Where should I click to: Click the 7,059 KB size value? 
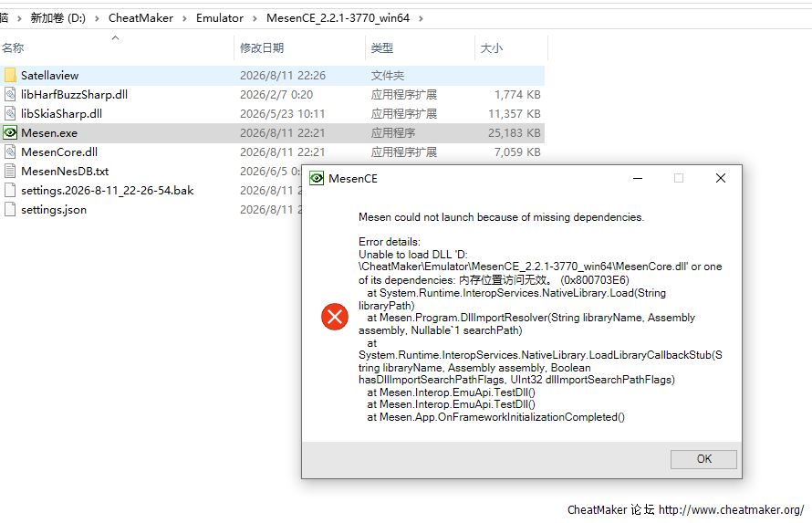517,152
